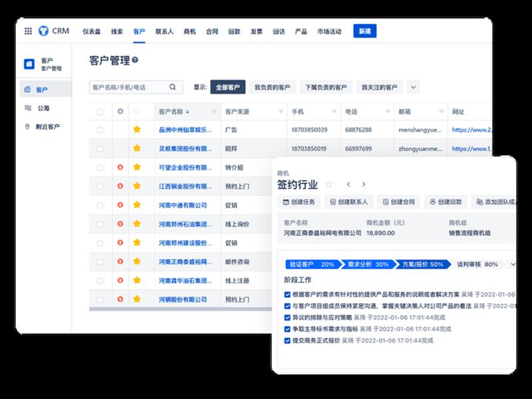The image size is (532, 399).
Task: Check the 品洲中州仙草娱乐 row checkbox
Action: (100, 130)
